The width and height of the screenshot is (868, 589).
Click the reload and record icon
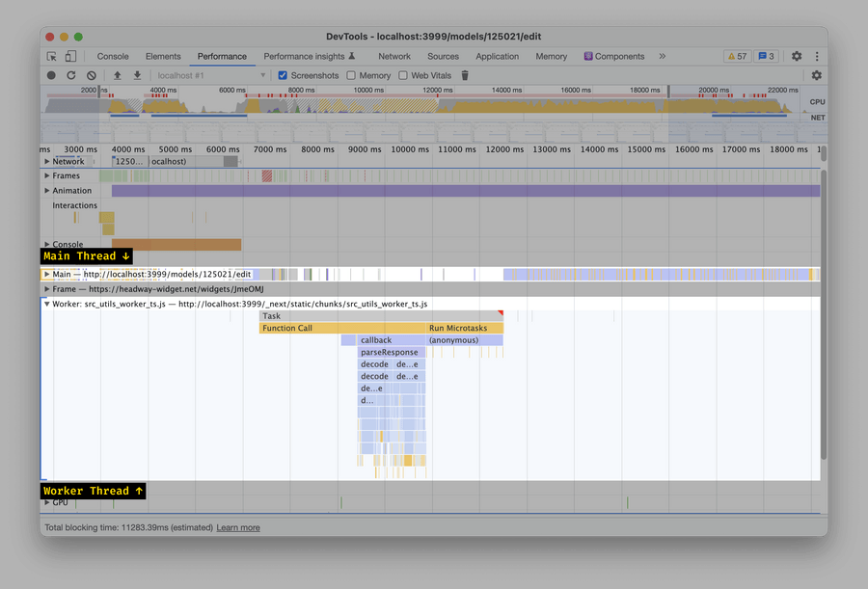coord(70,75)
